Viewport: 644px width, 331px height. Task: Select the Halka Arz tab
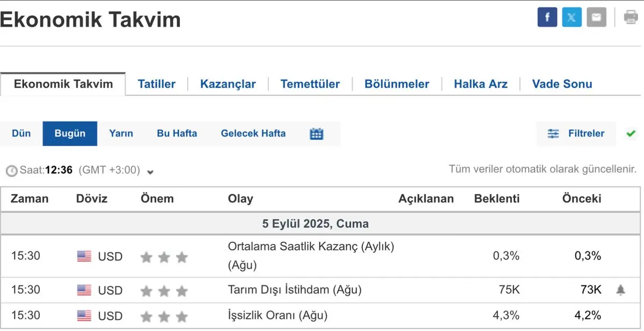(x=480, y=84)
